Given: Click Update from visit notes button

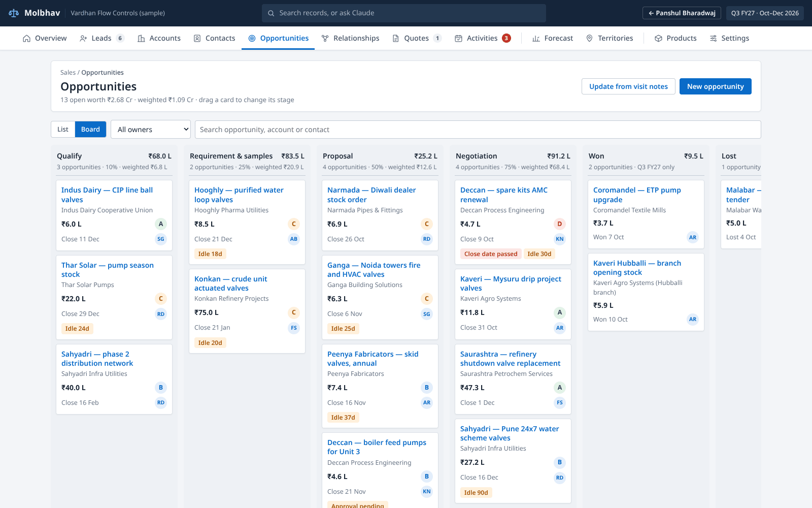Looking at the screenshot, I should pyautogui.click(x=628, y=86).
